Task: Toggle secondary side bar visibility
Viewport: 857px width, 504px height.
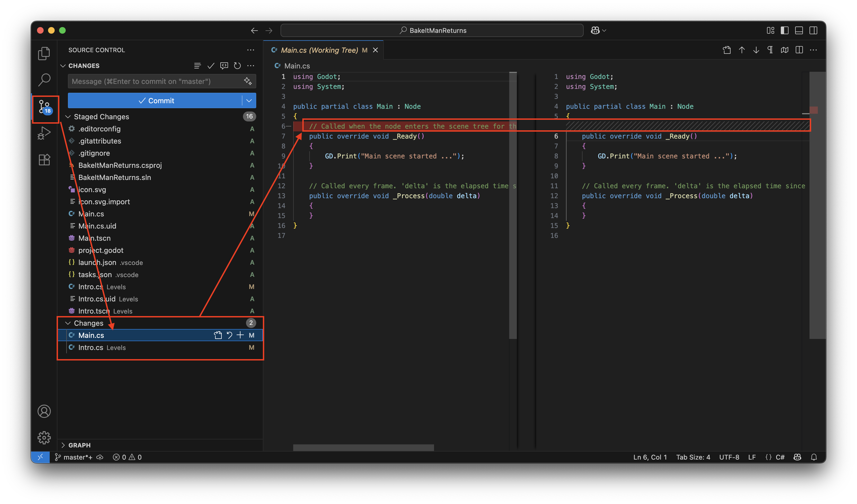Action: [x=813, y=31]
